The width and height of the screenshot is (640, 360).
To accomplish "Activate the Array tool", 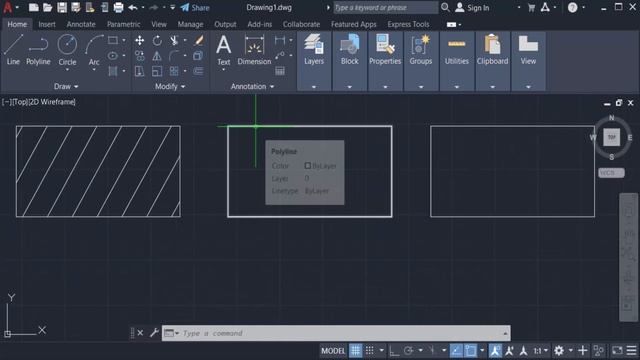I will point(174,71).
